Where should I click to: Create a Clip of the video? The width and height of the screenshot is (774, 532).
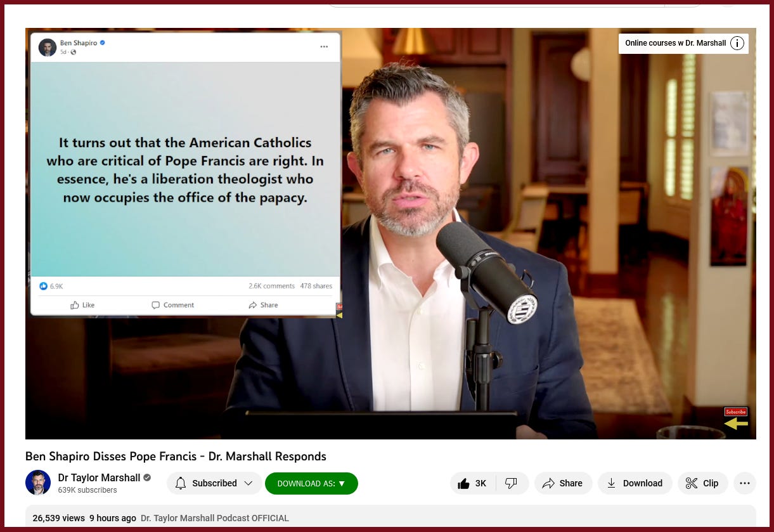pyautogui.click(x=702, y=483)
